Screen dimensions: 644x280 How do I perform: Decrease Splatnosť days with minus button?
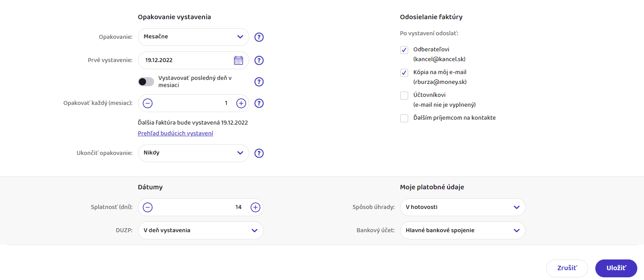point(148,207)
